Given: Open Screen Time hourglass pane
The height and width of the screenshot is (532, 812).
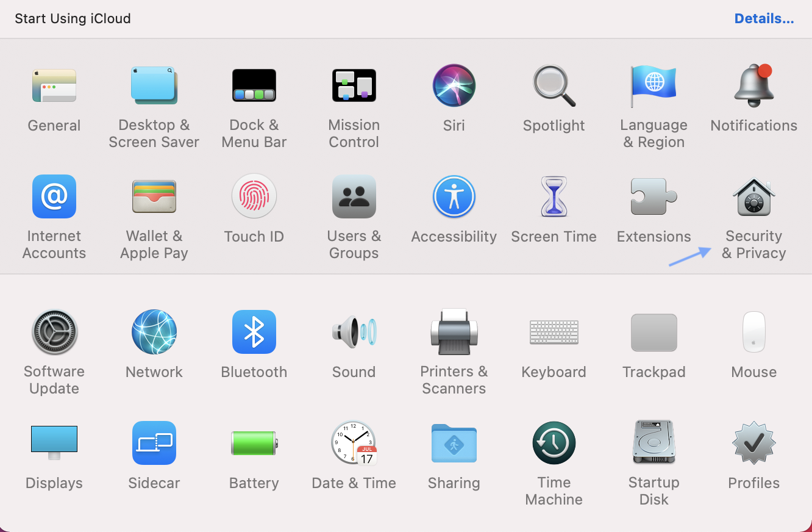Looking at the screenshot, I should [554, 196].
